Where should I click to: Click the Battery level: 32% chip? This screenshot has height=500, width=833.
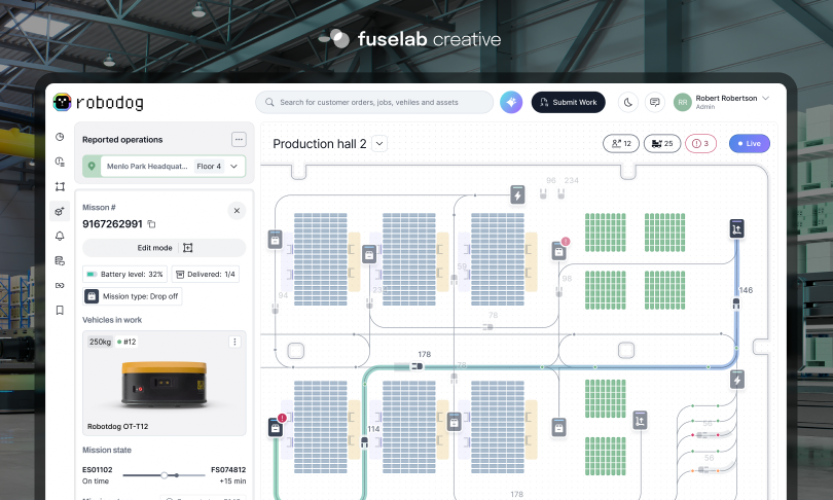[x=125, y=274]
